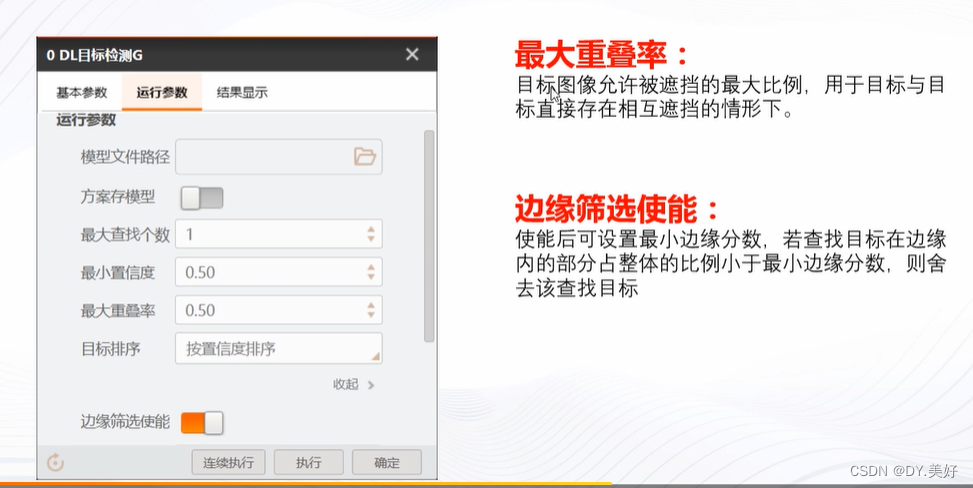Click the 运行参数 section label
Screen dimensions: 973x488
click(x=86, y=120)
